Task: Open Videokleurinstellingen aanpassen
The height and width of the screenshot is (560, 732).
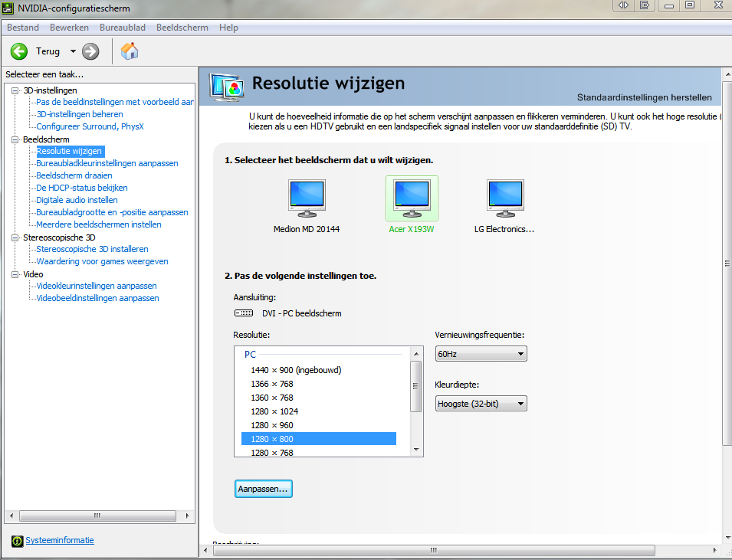Action: [97, 286]
